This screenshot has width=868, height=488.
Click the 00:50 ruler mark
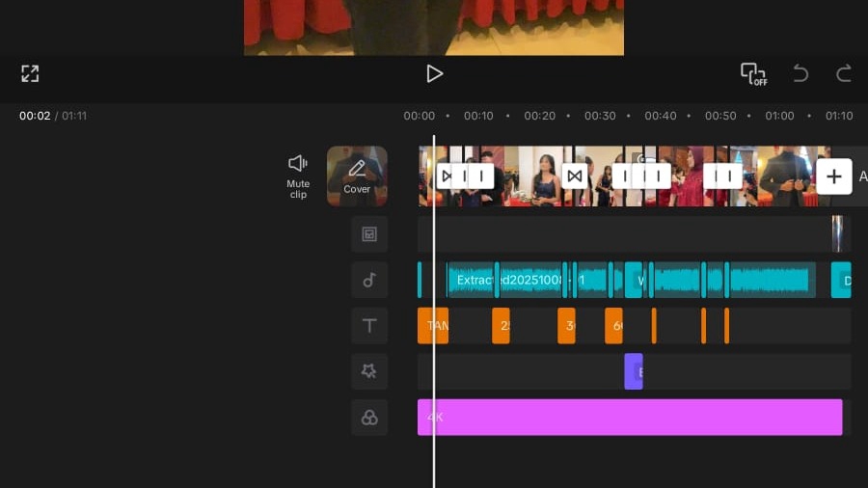point(720,116)
